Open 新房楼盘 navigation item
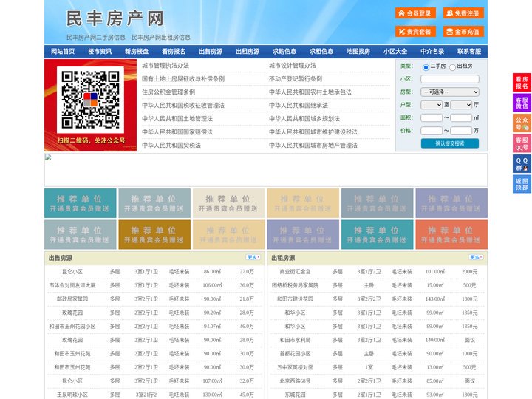This screenshot has height=399, width=532. pyautogui.click(x=137, y=52)
